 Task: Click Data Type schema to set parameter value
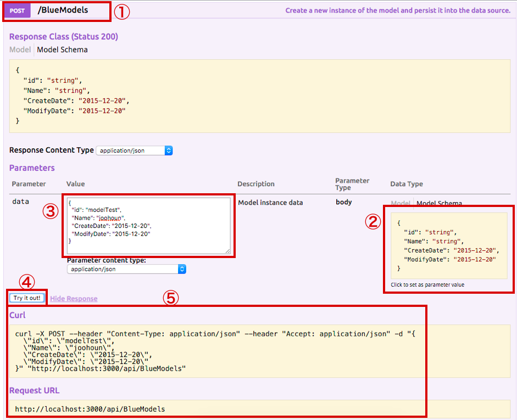[449, 246]
